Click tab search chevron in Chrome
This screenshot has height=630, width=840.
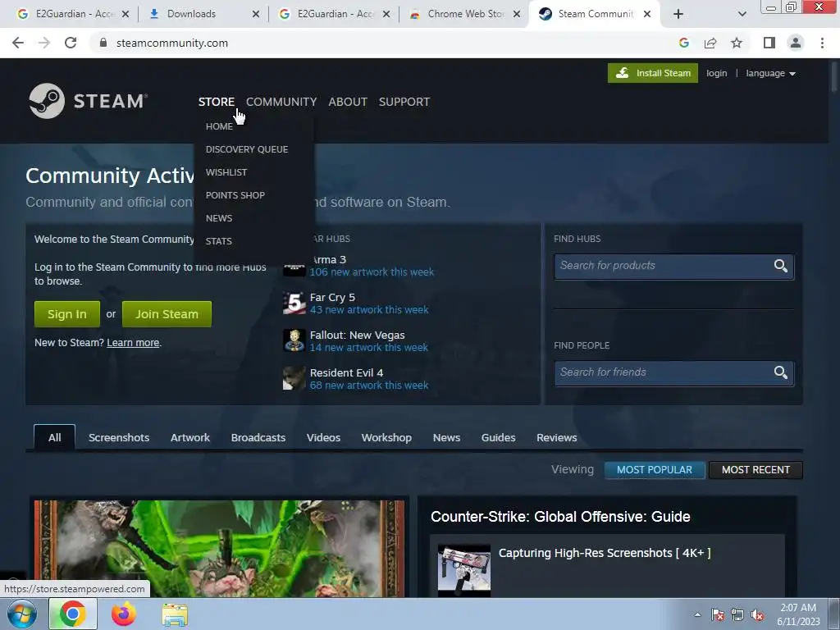point(742,14)
